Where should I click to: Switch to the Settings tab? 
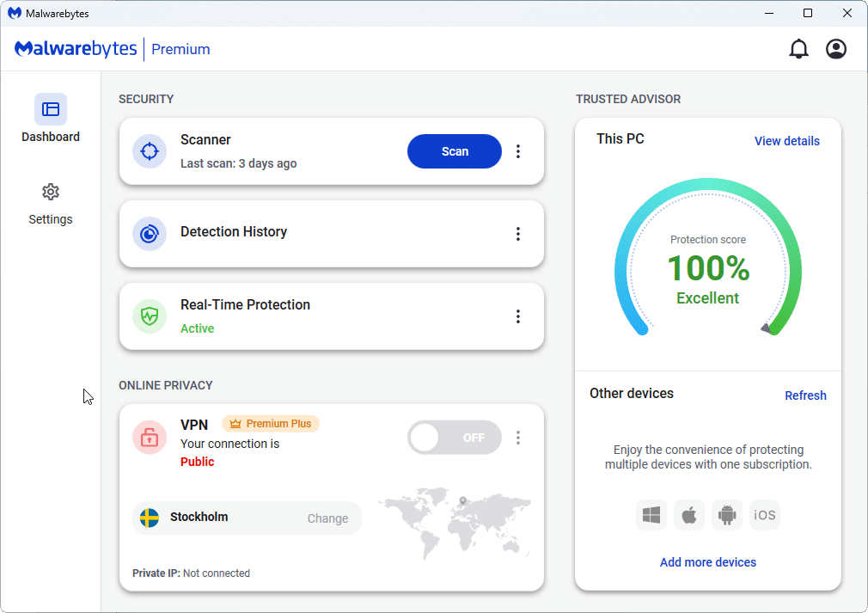tap(51, 204)
